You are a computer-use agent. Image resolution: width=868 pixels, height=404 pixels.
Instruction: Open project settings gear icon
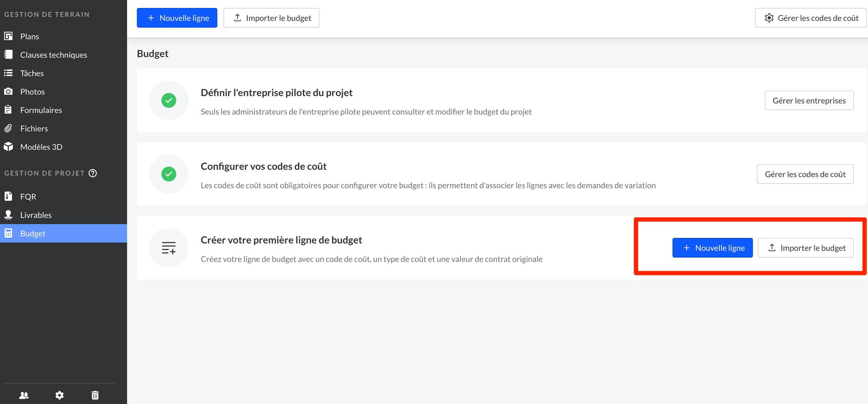pyautogui.click(x=60, y=395)
